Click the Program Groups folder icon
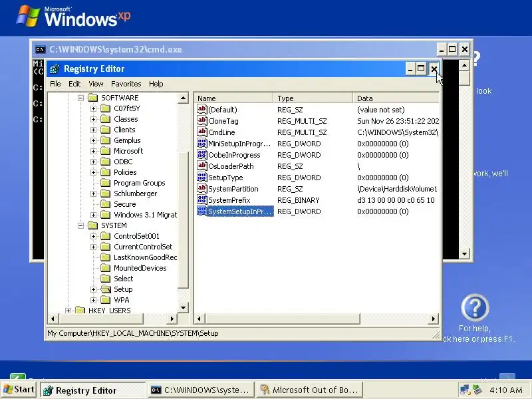Image resolution: width=532 pixels, height=399 pixels. pyautogui.click(x=106, y=183)
